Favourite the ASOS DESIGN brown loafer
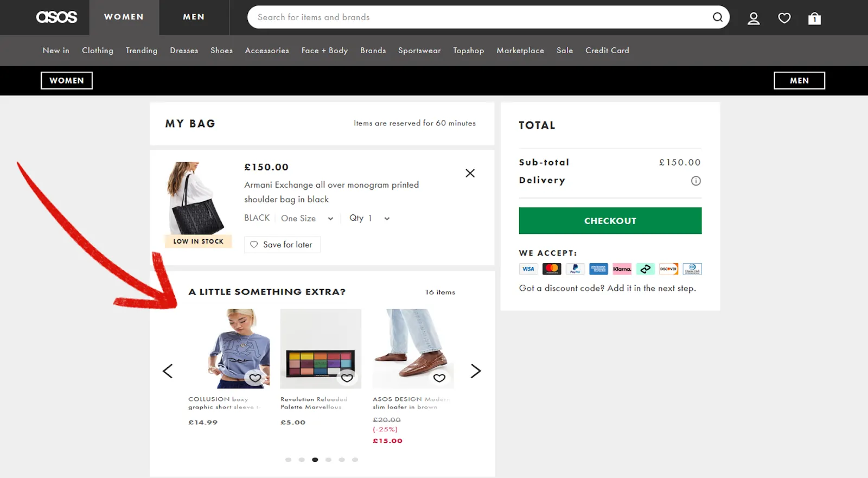Image resolution: width=868 pixels, height=478 pixels. 439,378
